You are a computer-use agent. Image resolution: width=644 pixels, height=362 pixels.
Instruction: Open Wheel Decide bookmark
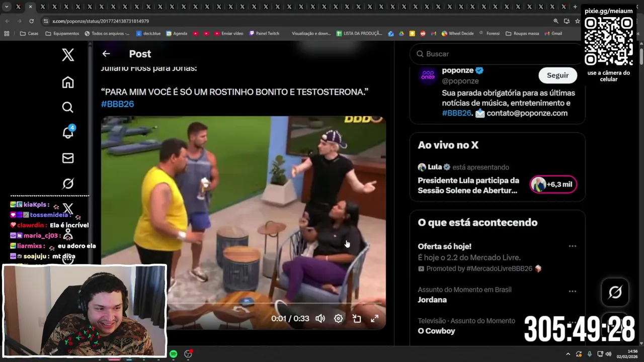point(457,34)
